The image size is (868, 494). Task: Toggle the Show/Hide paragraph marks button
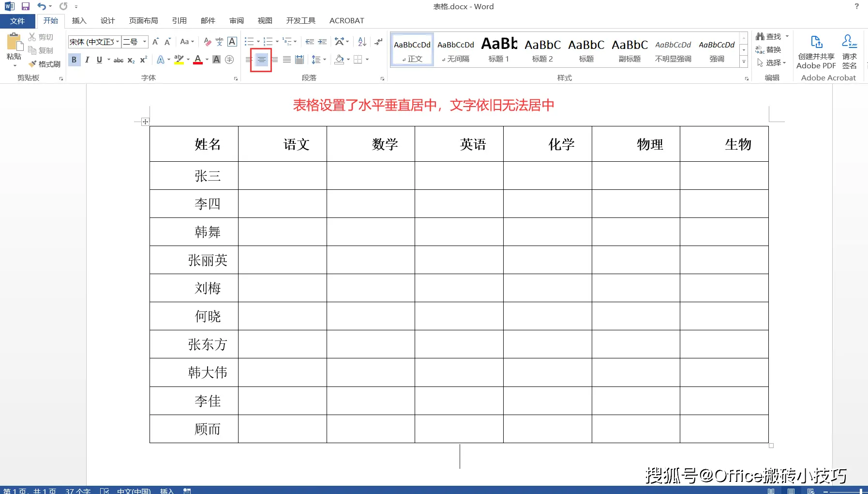click(x=378, y=42)
